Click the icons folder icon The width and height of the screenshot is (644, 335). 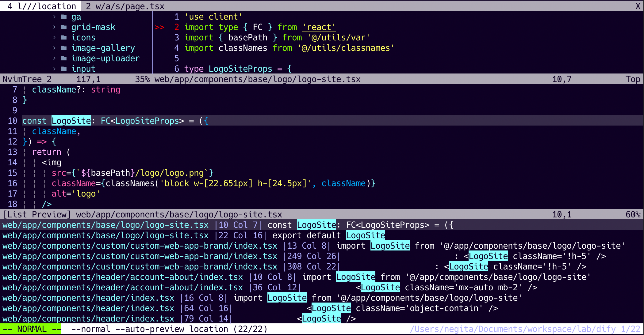pos(64,38)
